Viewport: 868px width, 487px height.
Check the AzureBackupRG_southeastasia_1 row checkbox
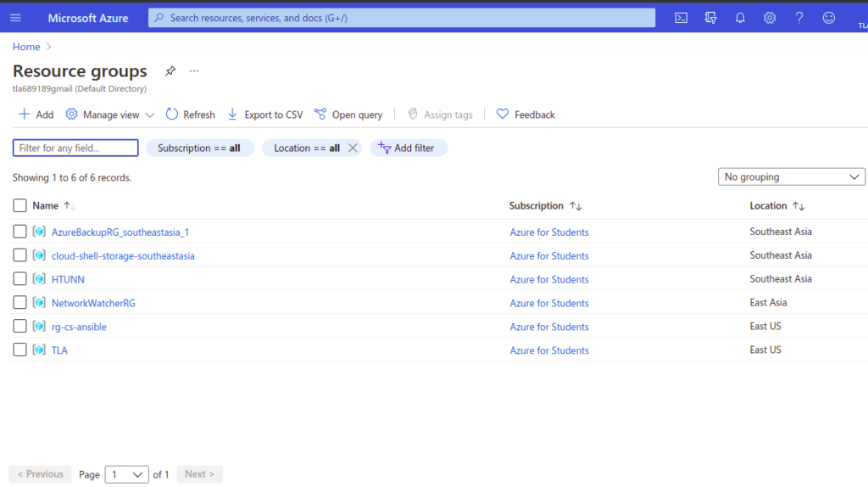point(20,232)
